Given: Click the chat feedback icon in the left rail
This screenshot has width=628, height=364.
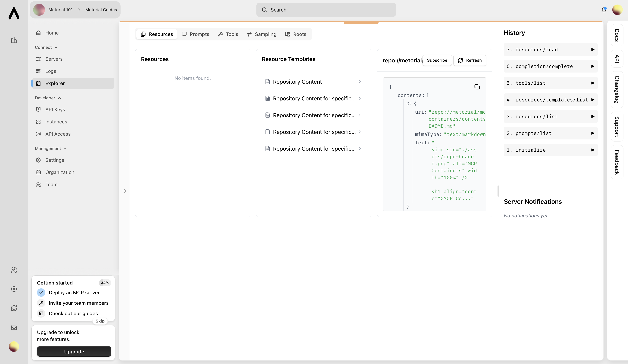Looking at the screenshot, I should (14, 308).
